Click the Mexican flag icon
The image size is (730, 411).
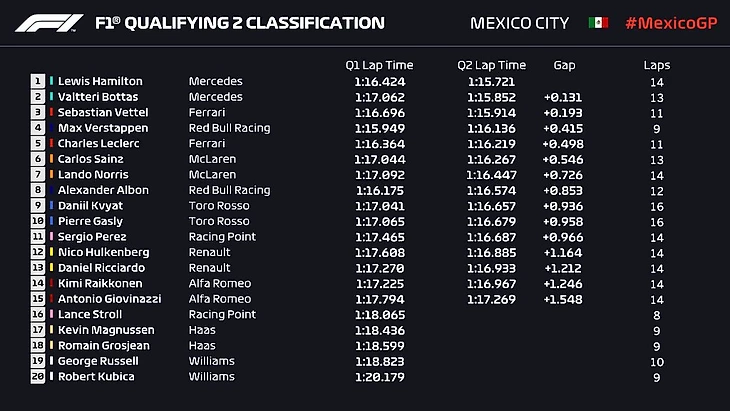point(598,22)
